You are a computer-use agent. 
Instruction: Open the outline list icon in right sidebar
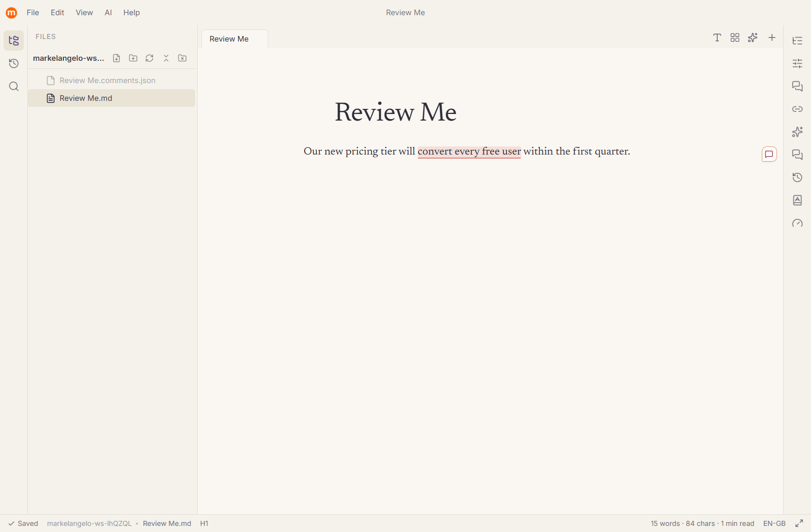pos(797,41)
